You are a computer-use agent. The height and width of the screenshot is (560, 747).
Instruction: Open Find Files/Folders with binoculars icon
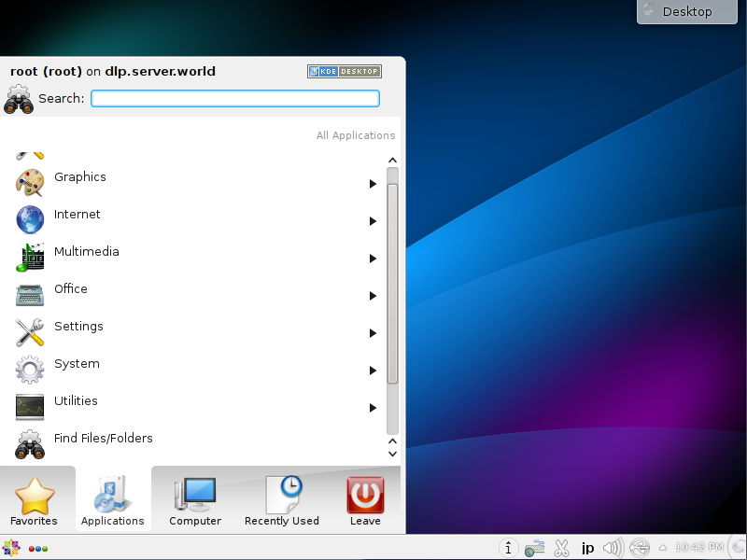(103, 438)
